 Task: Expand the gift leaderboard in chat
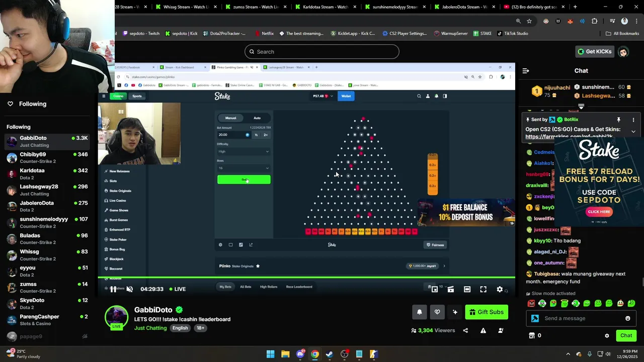[581, 106]
